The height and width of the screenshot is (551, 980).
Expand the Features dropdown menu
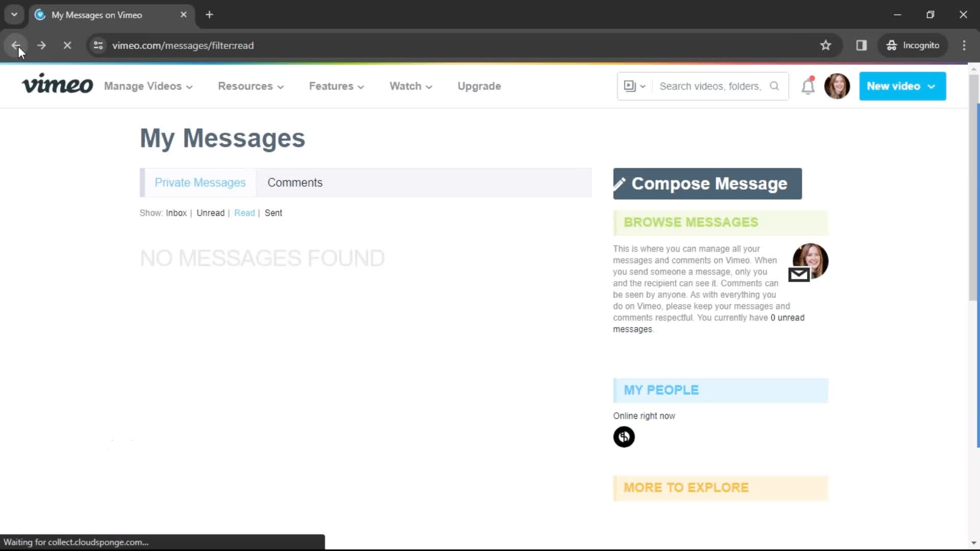[336, 86]
